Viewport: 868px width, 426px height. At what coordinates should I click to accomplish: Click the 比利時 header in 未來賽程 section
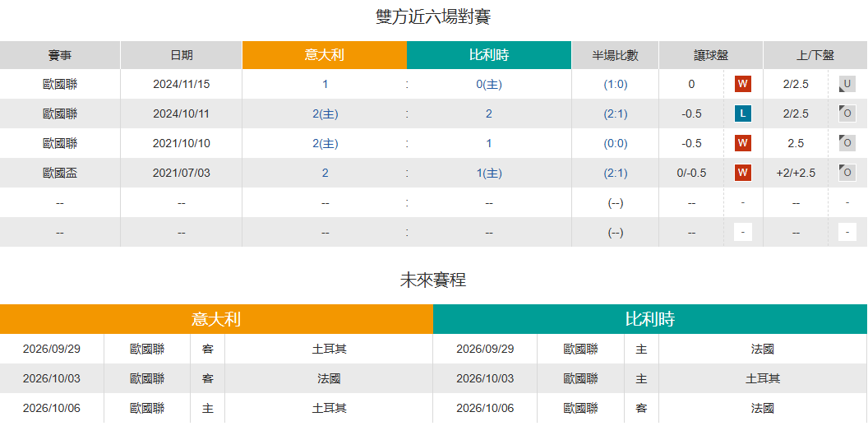pyautogui.click(x=650, y=319)
